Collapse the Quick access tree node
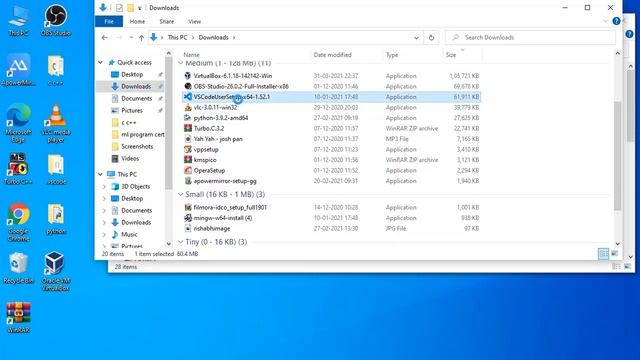This screenshot has width=640, height=360. pyautogui.click(x=100, y=62)
